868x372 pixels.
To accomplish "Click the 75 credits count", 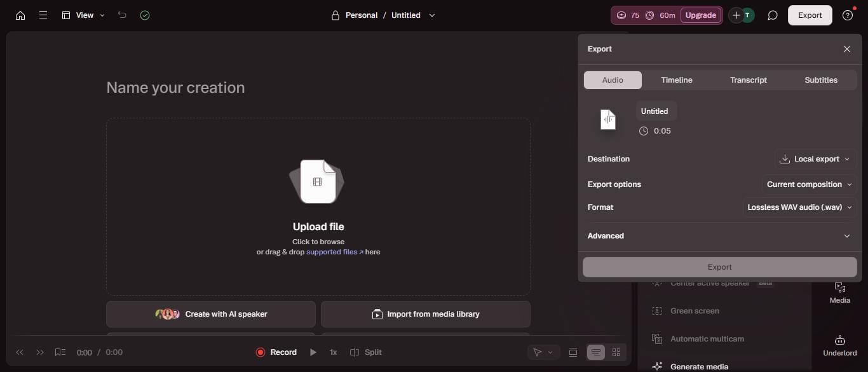I will (x=635, y=15).
